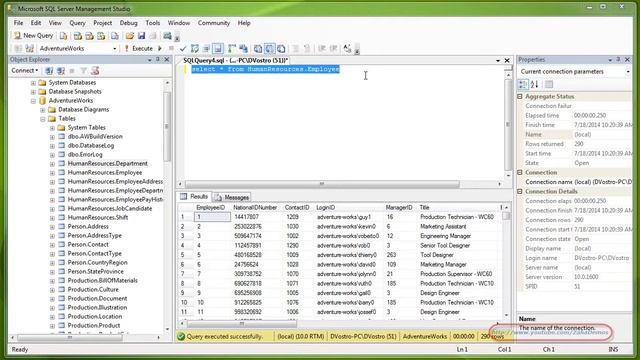
Task: Click the cell with Engineering Manager
Action: point(458,236)
